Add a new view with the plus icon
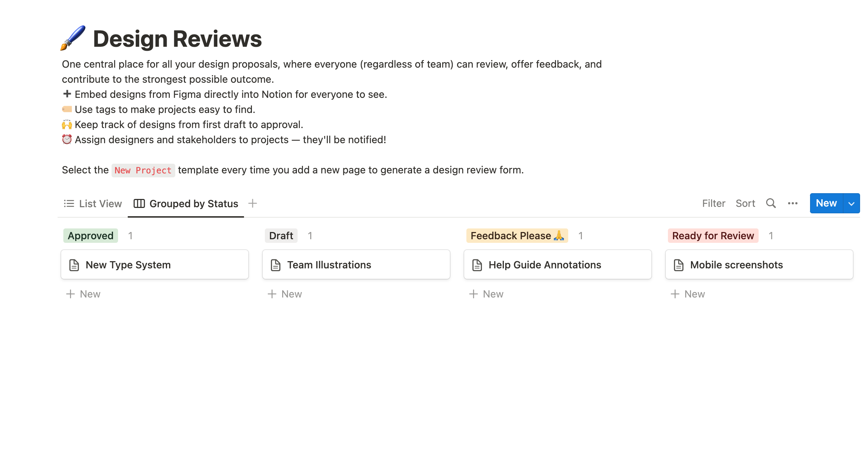Screen dimensions: 868x454 coord(252,203)
